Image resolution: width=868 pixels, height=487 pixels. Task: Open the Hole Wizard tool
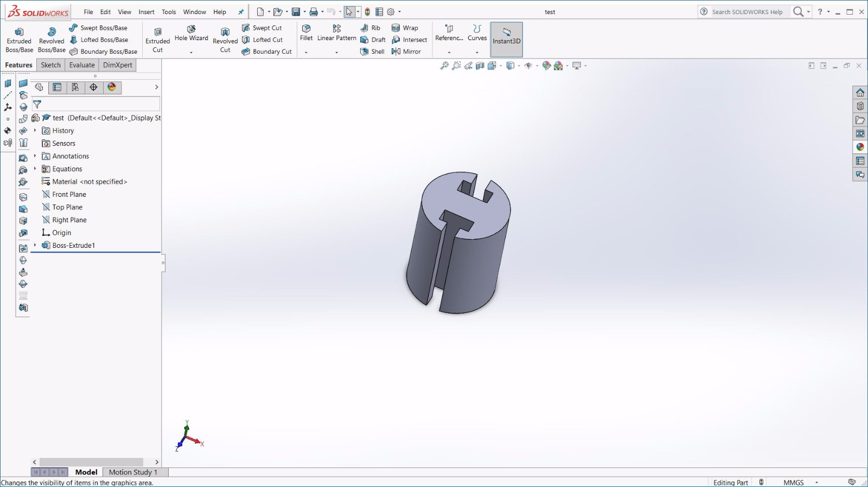point(191,33)
